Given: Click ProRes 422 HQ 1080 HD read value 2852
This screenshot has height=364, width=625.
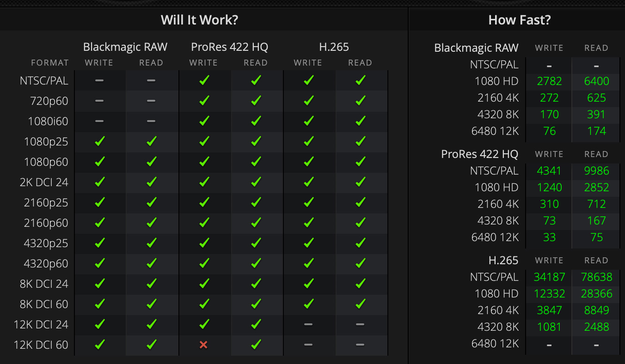Looking at the screenshot, I should [596, 188].
